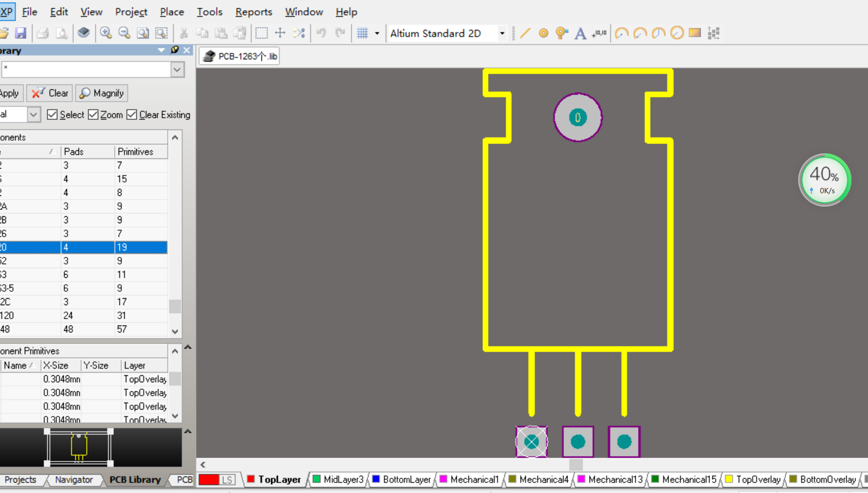Click the Undo arrow icon
The width and height of the screenshot is (868, 493).
click(x=321, y=33)
